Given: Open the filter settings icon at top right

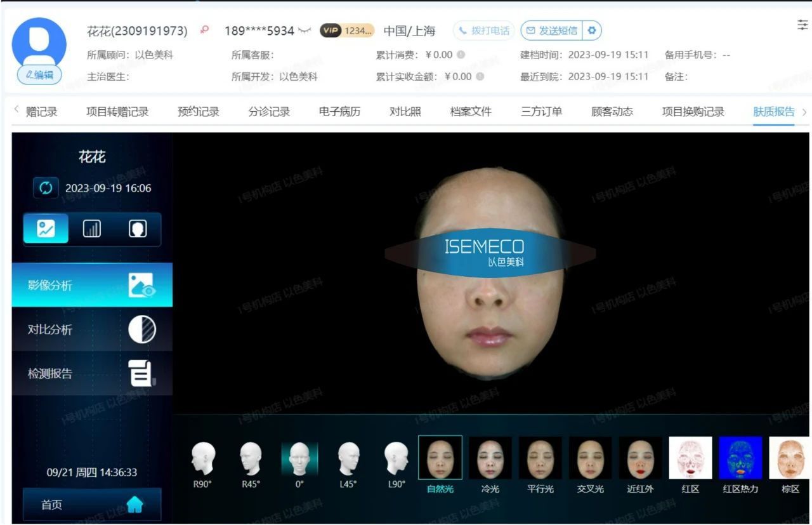Looking at the screenshot, I should point(802,25).
